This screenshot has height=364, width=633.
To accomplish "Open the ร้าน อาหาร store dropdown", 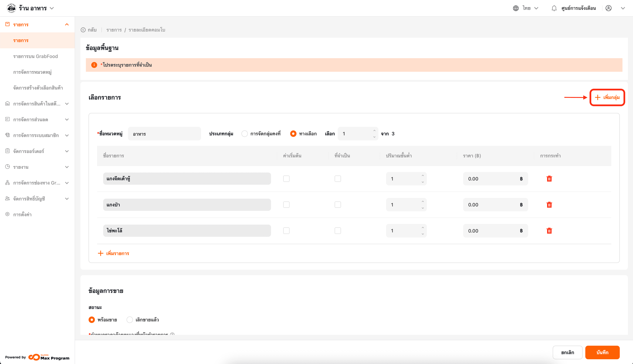I will (52, 8).
